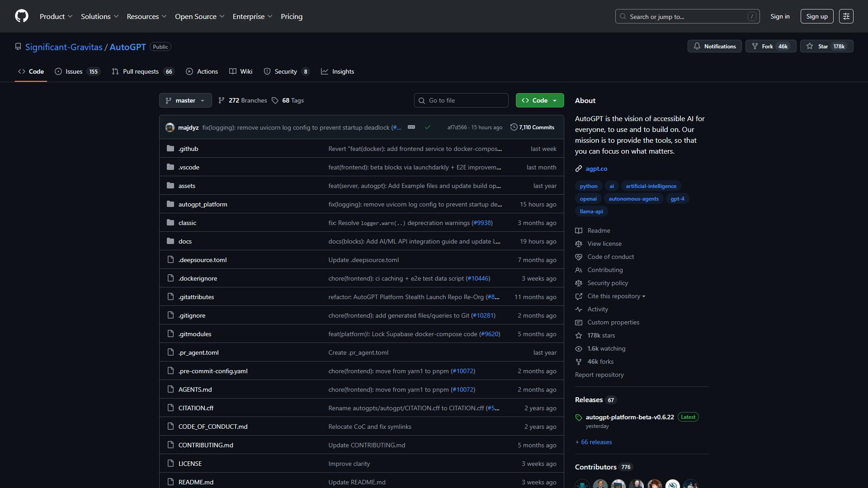
Task: Open the Product menu in top navigation
Action: click(56, 16)
